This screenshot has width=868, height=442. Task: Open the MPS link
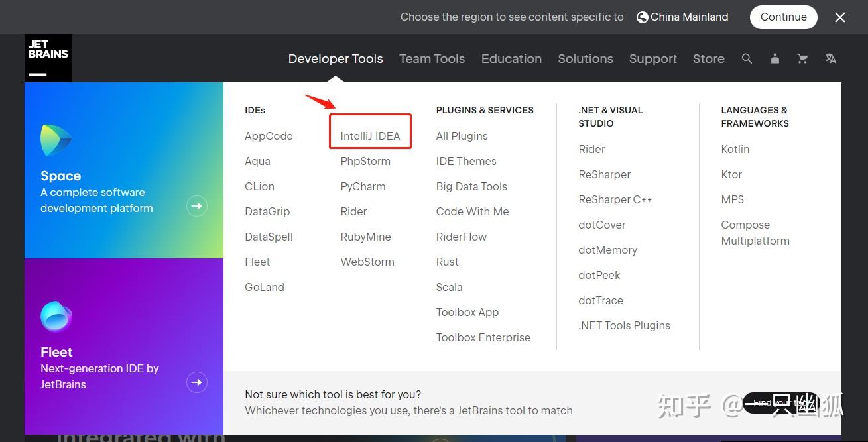click(733, 199)
